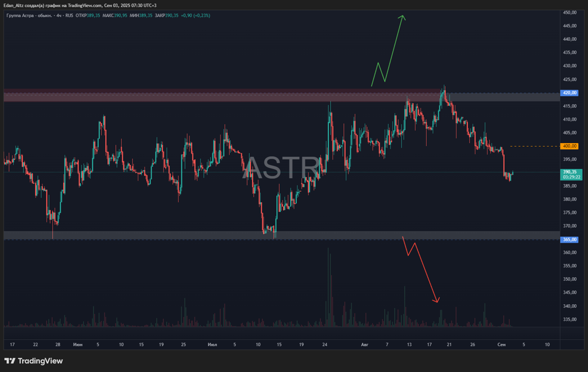Click the Июн label on the time axis
Screen dimensions: 588x372
click(78, 344)
